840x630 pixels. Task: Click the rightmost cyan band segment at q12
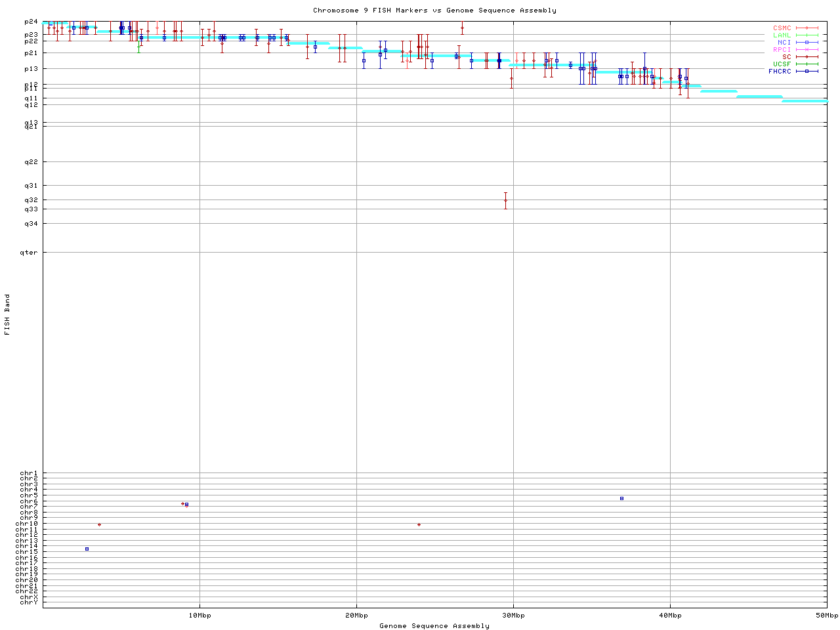pos(805,101)
